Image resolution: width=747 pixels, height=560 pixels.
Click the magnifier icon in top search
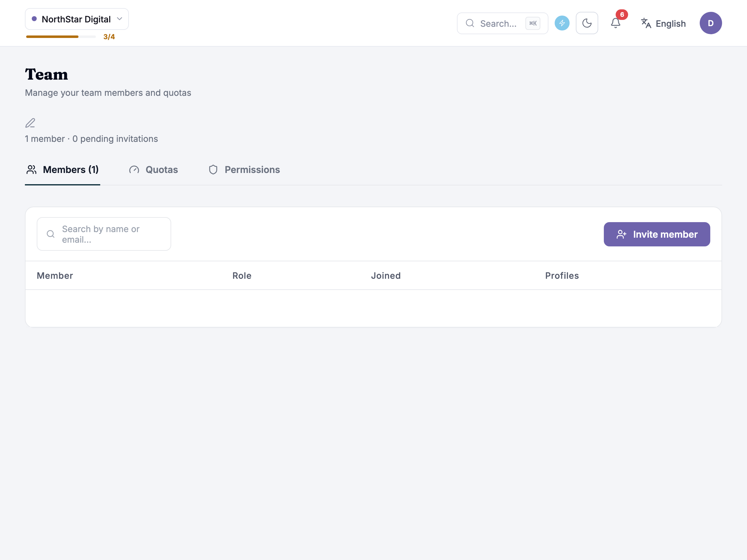click(x=470, y=23)
